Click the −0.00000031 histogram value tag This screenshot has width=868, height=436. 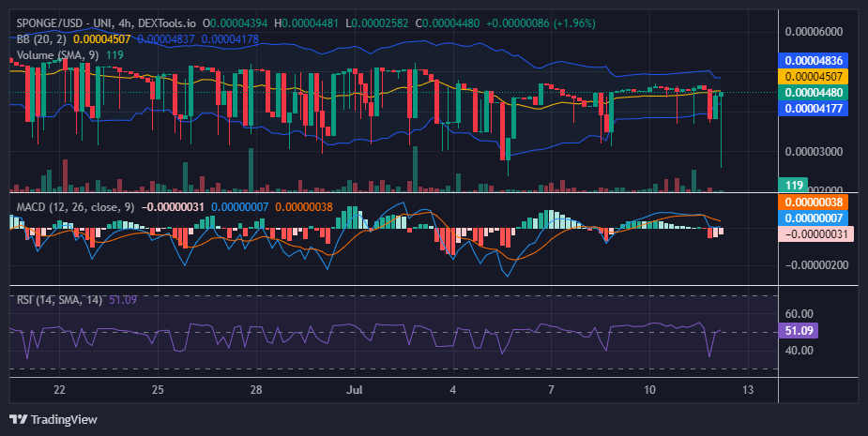[816, 234]
